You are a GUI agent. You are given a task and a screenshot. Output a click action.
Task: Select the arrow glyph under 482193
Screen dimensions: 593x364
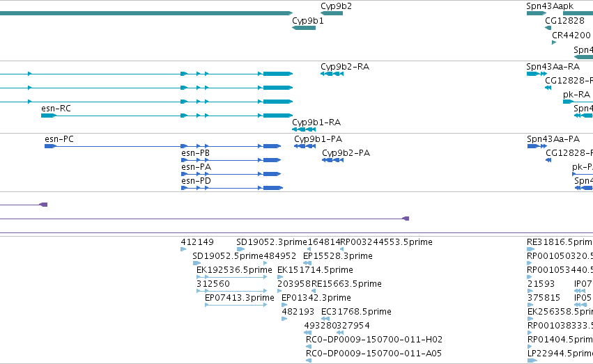pos(284,319)
